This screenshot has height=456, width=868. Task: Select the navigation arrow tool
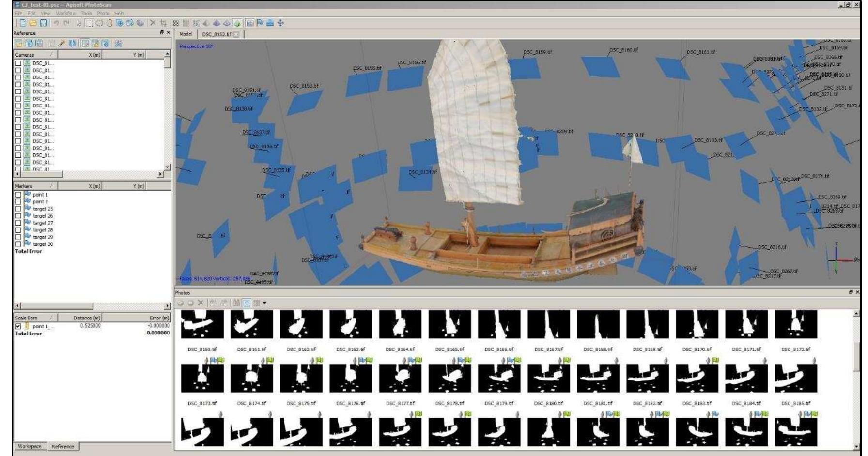pos(79,23)
